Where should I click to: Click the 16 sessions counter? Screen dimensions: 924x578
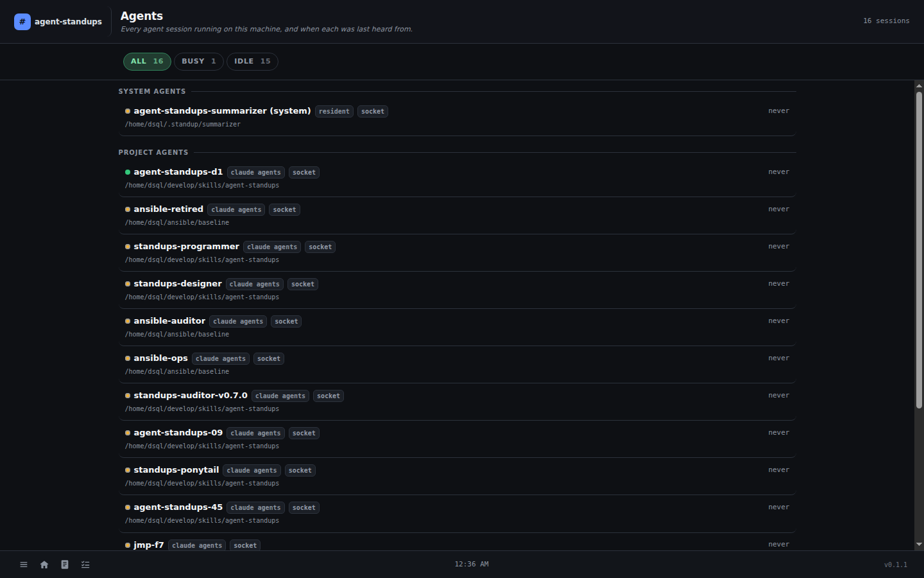click(x=886, y=21)
